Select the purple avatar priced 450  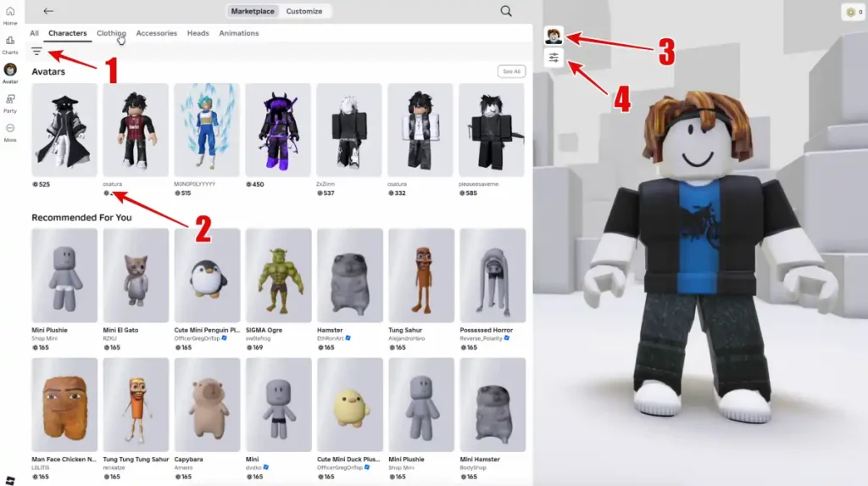(x=278, y=131)
